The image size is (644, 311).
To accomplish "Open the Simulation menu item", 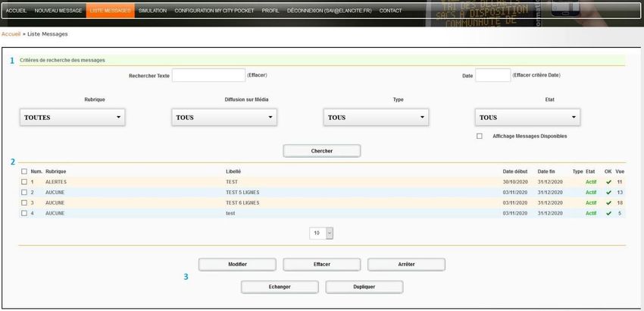I will click(x=152, y=11).
